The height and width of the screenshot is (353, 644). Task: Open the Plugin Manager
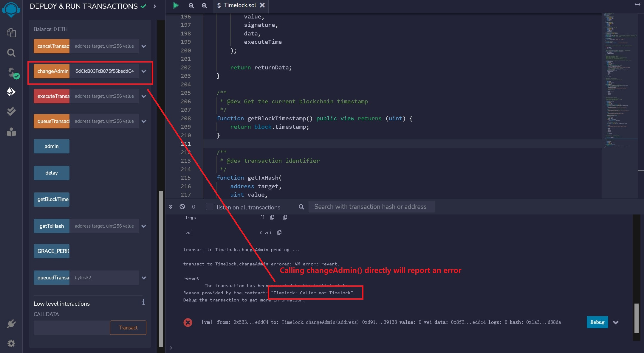click(11, 324)
